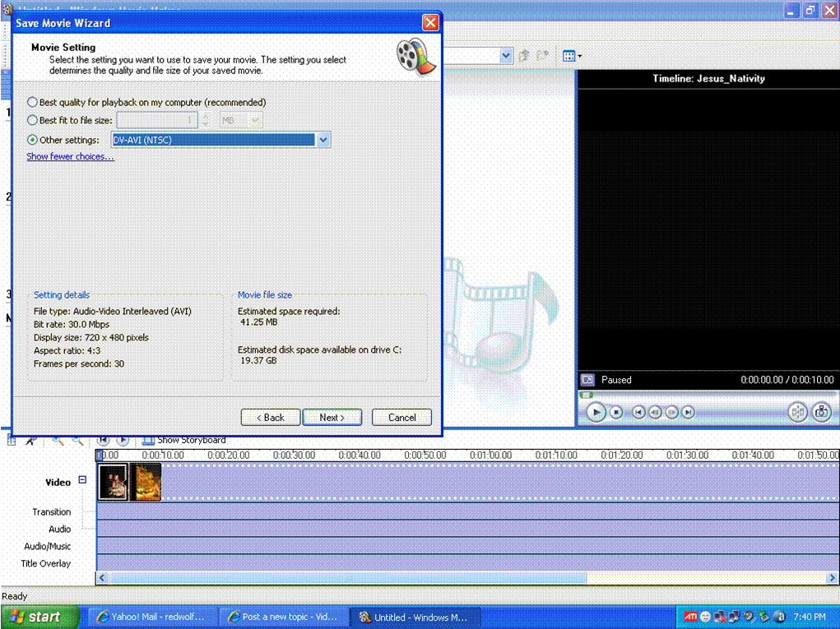Collapse the Video track with minus box
This screenshot has width=840, height=629.
[x=82, y=479]
